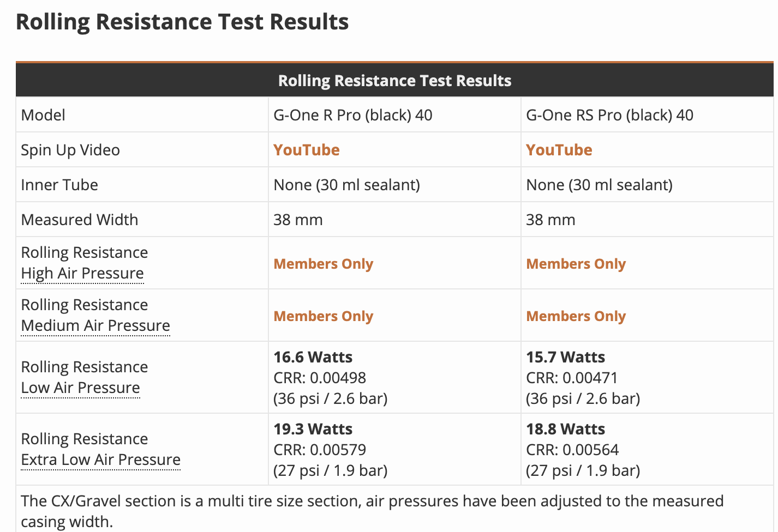Click the dark table header bar
The image size is (778, 532).
tap(394, 81)
